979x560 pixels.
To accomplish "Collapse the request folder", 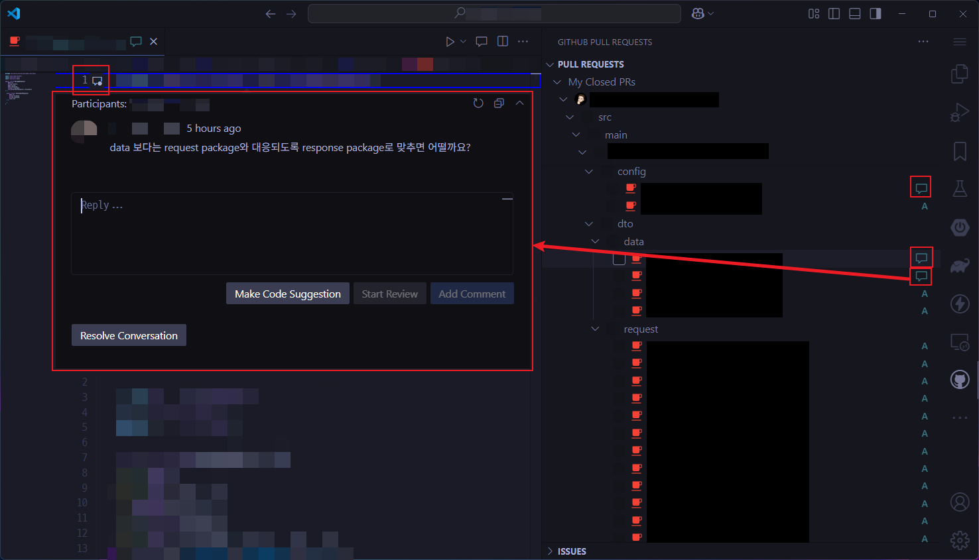I will [x=595, y=329].
